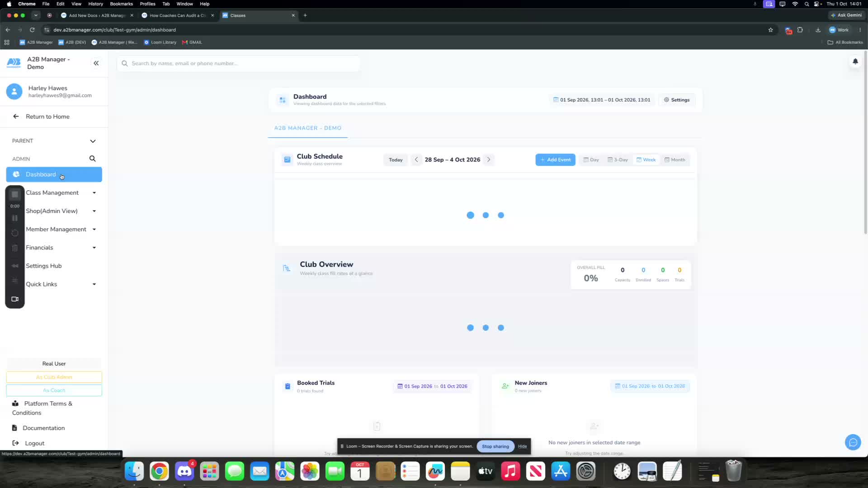Switch schedule to Month view
This screenshot has height=488, width=868.
click(675, 160)
